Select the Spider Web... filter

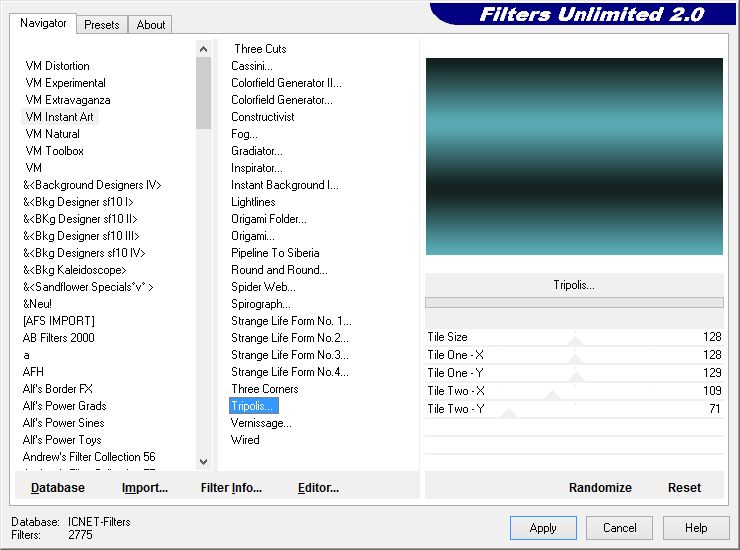point(263,287)
